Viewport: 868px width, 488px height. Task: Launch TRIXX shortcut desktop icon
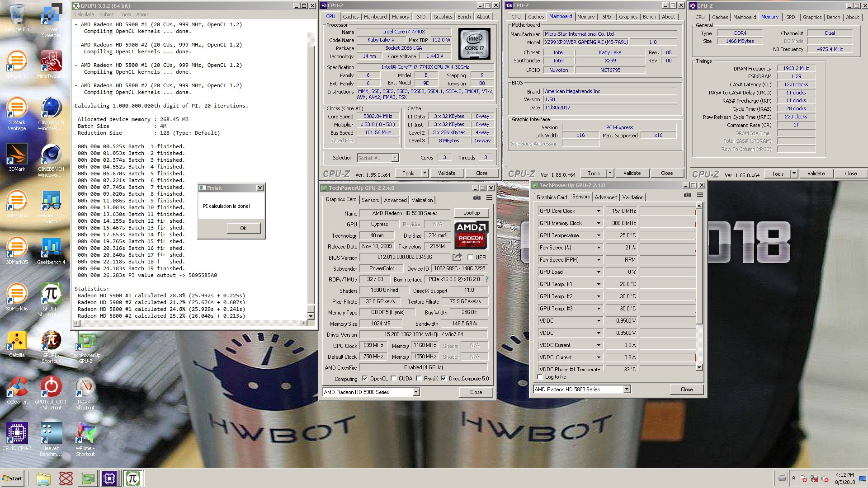[85, 393]
